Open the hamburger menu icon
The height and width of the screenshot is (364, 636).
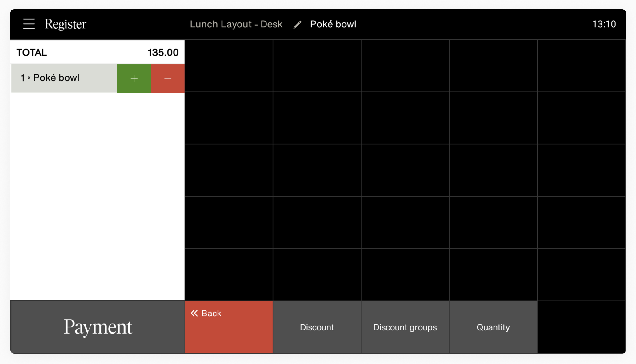(29, 24)
